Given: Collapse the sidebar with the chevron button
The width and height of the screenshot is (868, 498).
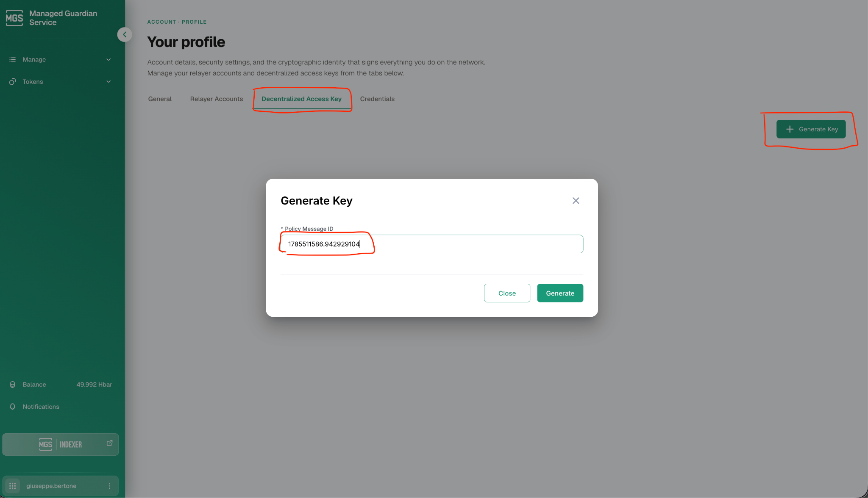Looking at the screenshot, I should pos(125,35).
